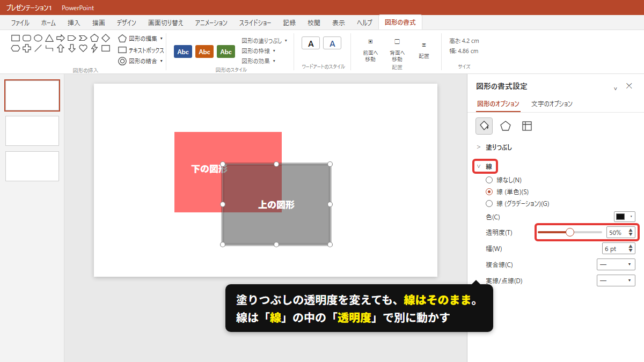Pick the rounded rectangle shape in gallery
This screenshot has height=362, width=644.
27,38
